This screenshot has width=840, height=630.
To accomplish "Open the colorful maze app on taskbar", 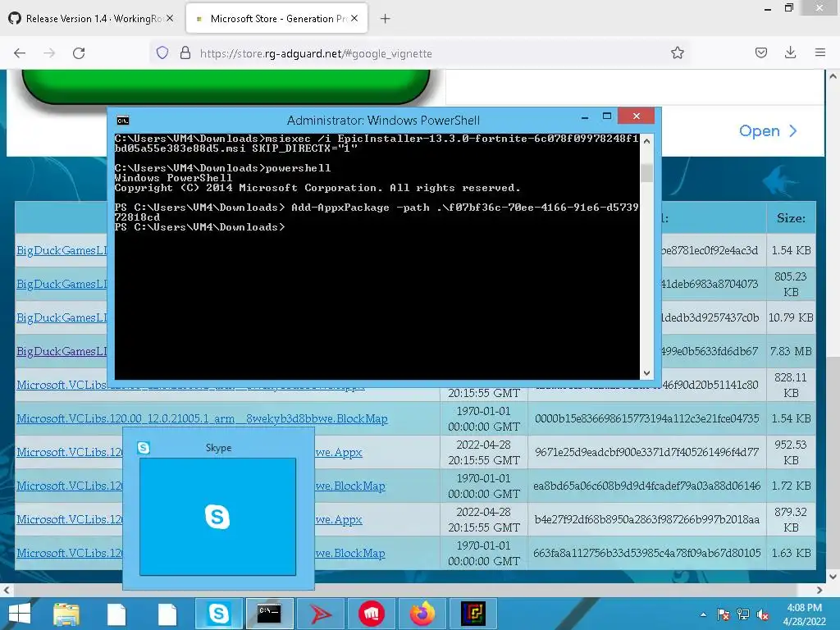I will pos(473,614).
